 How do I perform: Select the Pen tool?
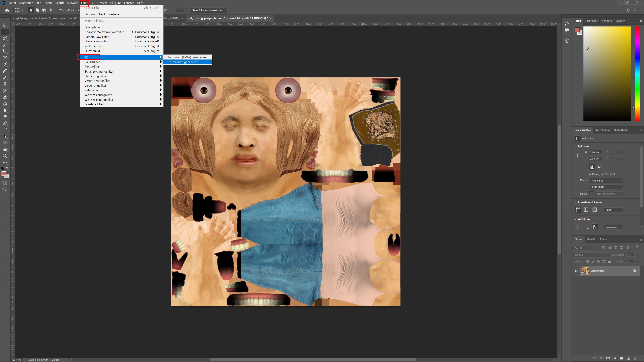coord(5,123)
